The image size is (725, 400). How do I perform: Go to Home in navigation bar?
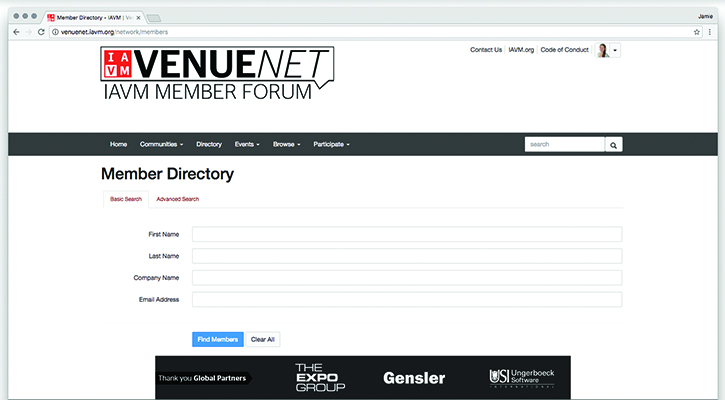coord(118,144)
